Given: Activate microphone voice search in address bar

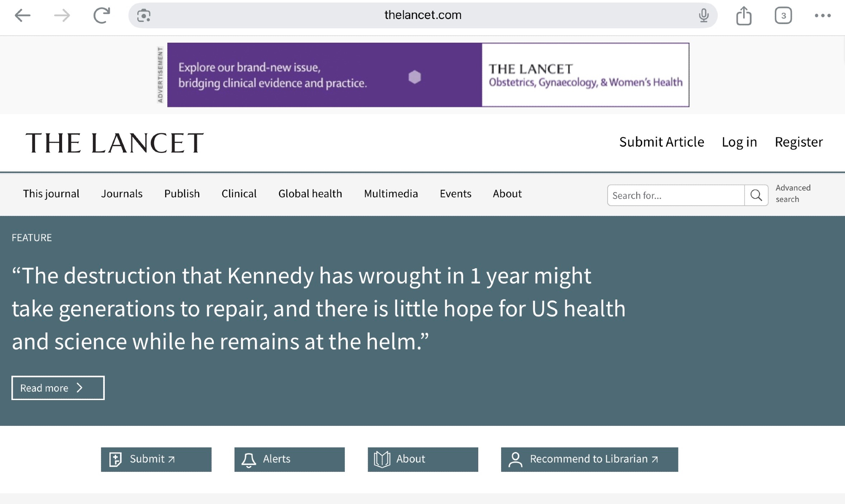Looking at the screenshot, I should (703, 16).
